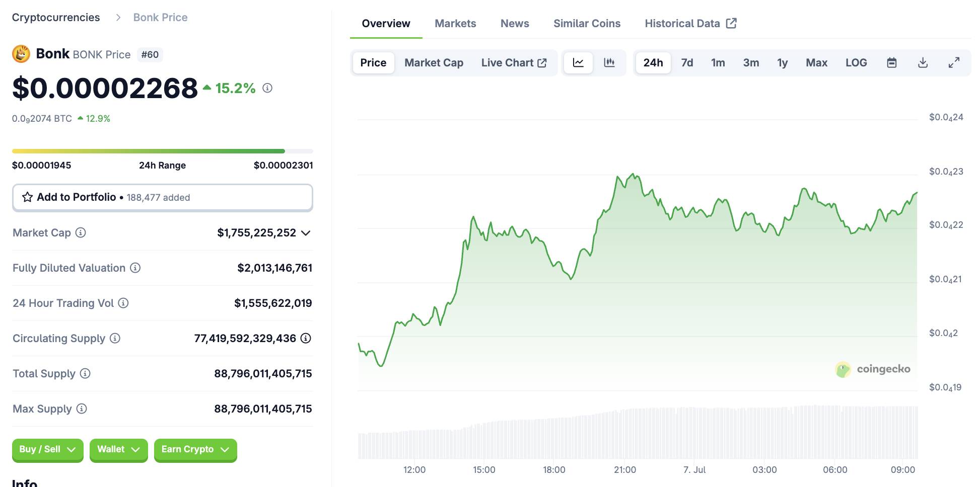This screenshot has height=487, width=980.
Task: Toggle LOG scale on chart
Action: click(856, 63)
